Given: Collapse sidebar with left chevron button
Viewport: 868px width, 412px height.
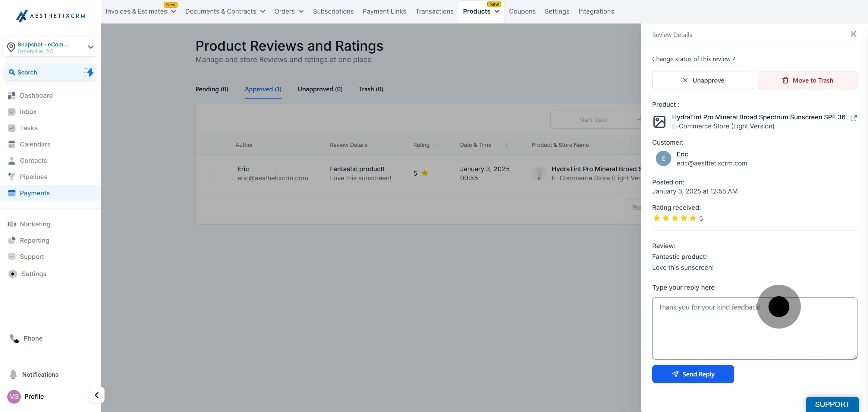Looking at the screenshot, I should (x=96, y=395).
